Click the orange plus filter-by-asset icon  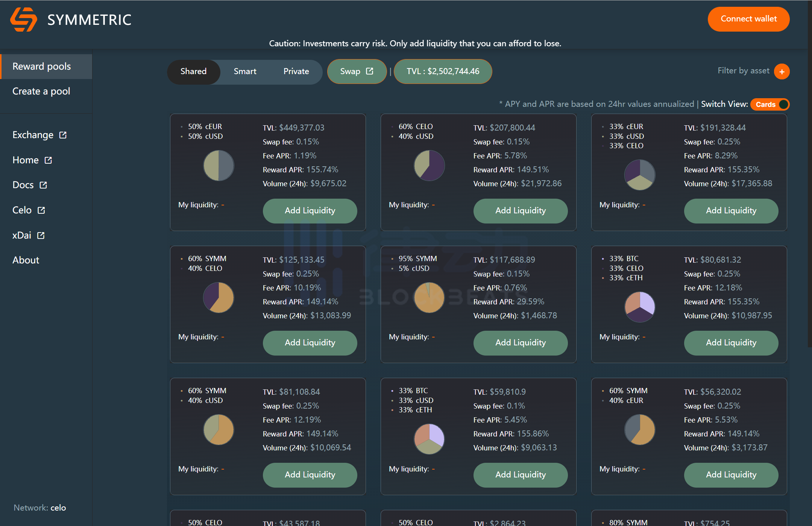click(x=782, y=71)
